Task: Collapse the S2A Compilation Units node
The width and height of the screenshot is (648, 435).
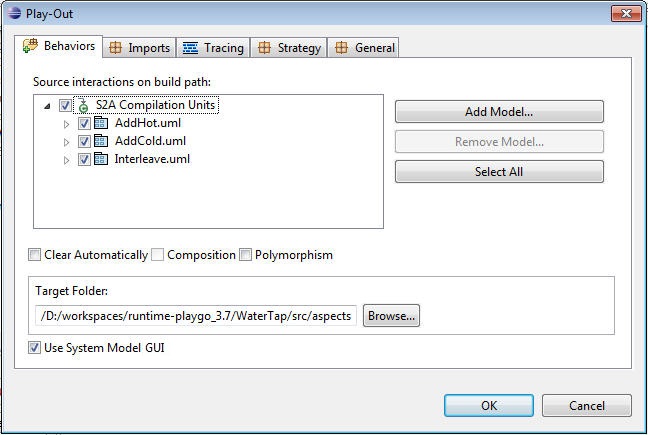Action: (47, 106)
